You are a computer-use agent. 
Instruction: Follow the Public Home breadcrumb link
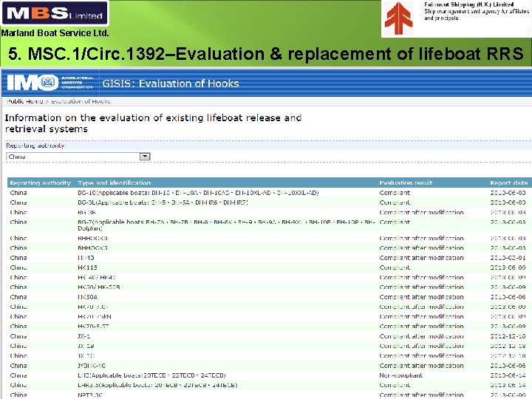click(25, 101)
